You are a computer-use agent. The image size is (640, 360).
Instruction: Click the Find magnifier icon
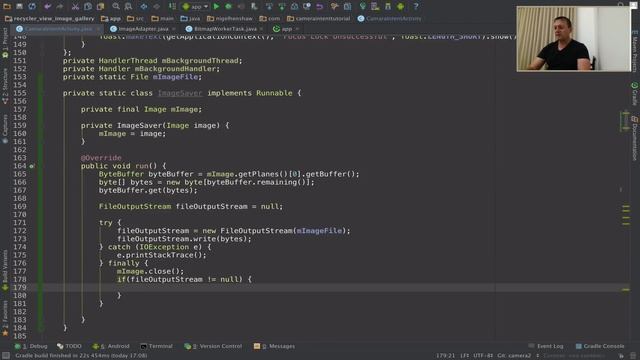tap(116, 6)
